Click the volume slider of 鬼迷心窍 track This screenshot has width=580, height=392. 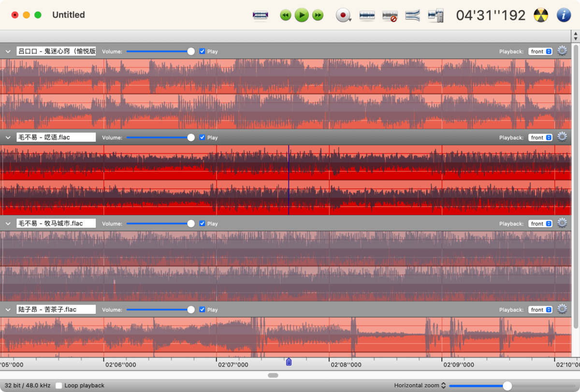160,51
